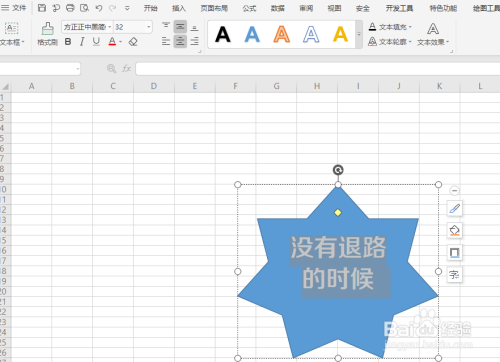Apply the blue WordArt style A

(x=252, y=34)
